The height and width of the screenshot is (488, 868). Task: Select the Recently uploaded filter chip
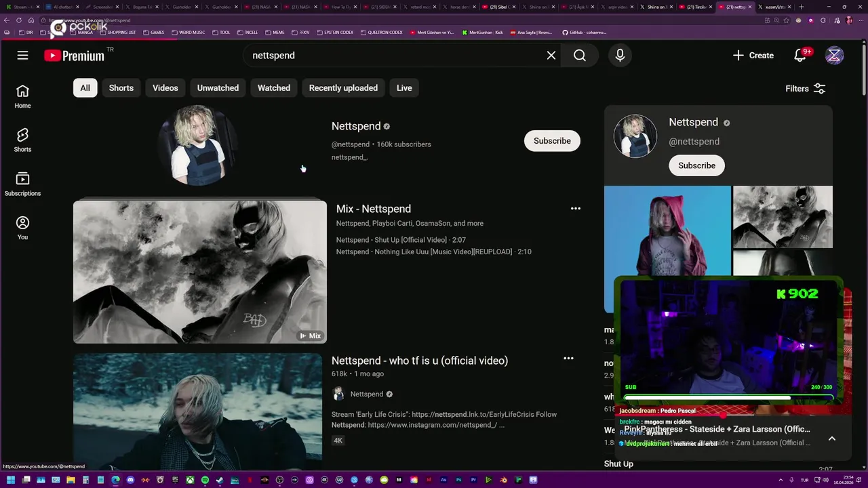pyautogui.click(x=343, y=88)
